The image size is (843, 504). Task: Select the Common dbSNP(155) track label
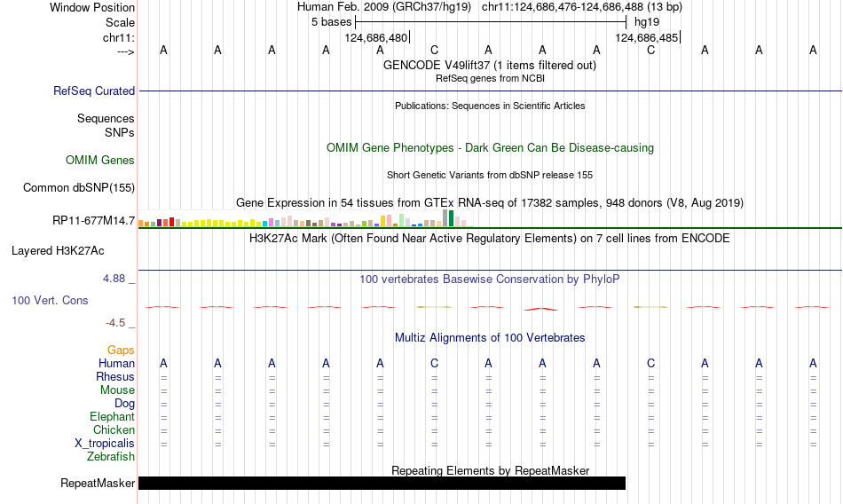point(79,188)
